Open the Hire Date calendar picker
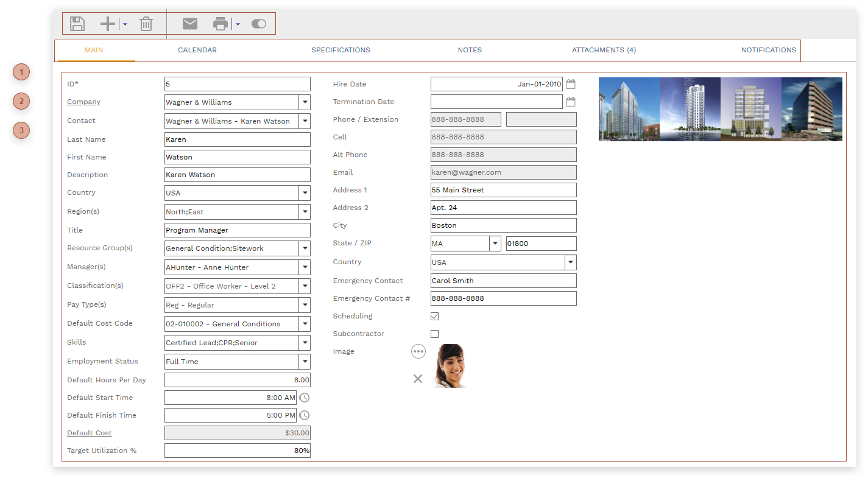The width and height of the screenshot is (868, 481). 571,84
